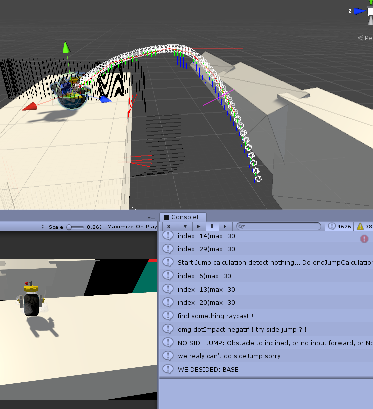The height and width of the screenshot is (409, 373).
Task: Click the red error icon in the console list
Action: click(x=364, y=239)
